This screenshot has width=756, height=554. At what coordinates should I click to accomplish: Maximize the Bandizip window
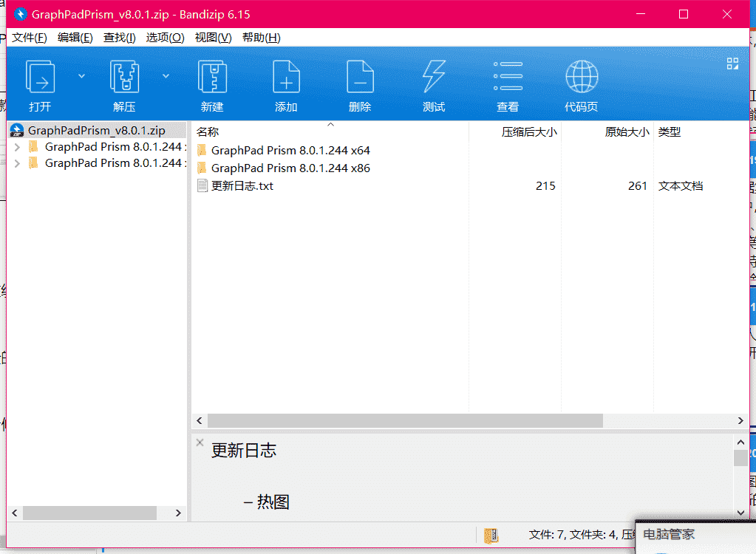683,14
